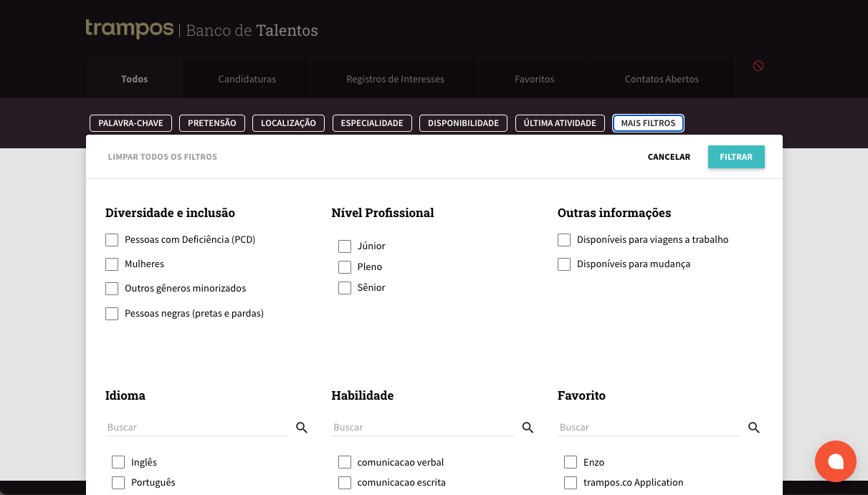Check Disponíveis para mudança
Viewport: 868px width, 495px height.
tap(564, 264)
